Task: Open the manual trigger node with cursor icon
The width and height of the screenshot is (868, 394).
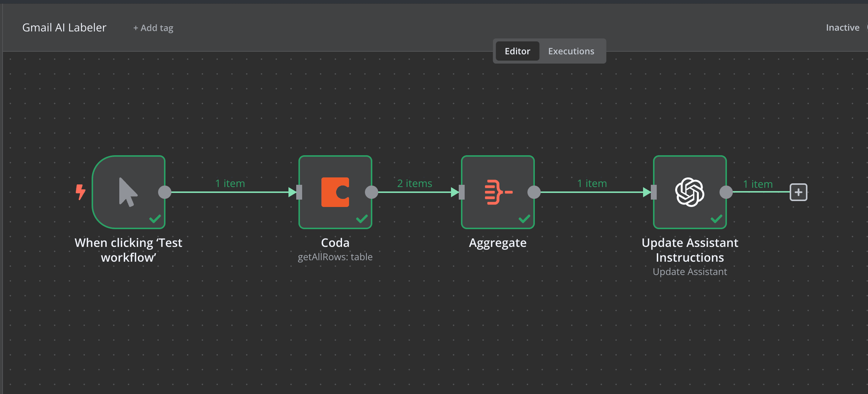Action: (128, 192)
